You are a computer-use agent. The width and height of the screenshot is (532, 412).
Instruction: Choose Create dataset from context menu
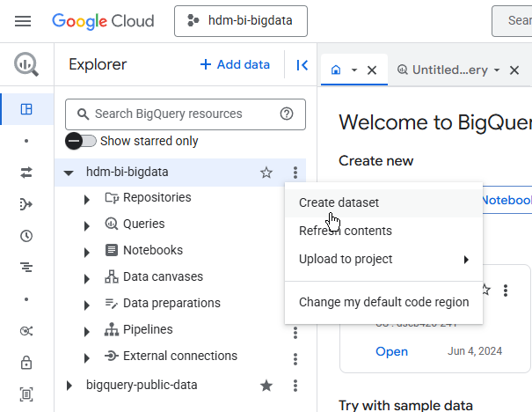[383, 202]
